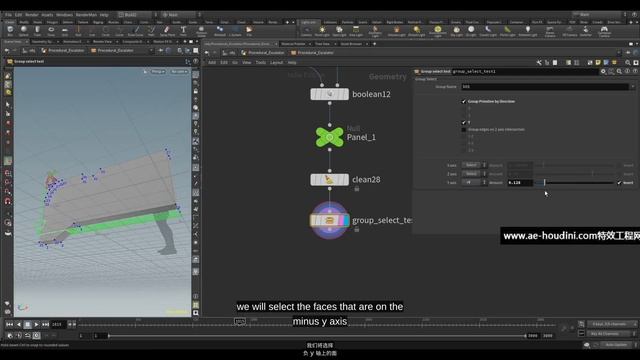
Task: Open the Main radial menu dropdown
Action: click(x=182, y=14)
